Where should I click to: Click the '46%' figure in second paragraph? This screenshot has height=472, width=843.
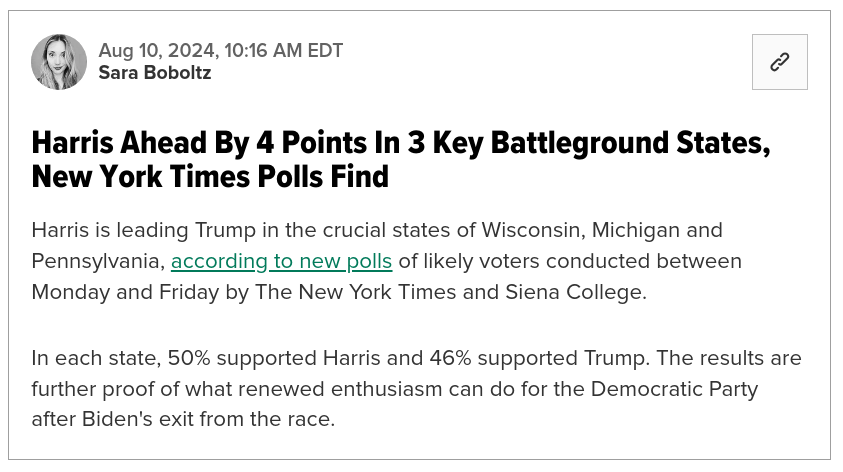(x=450, y=358)
